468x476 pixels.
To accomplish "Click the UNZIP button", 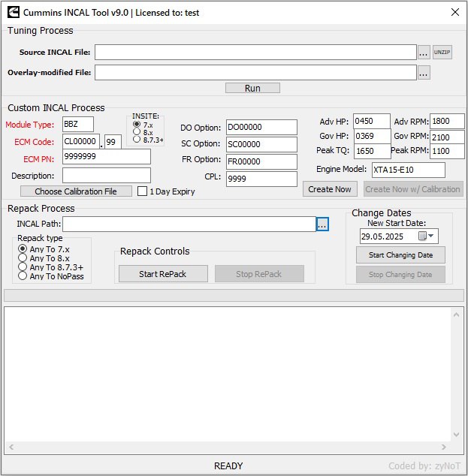I will 442,53.
